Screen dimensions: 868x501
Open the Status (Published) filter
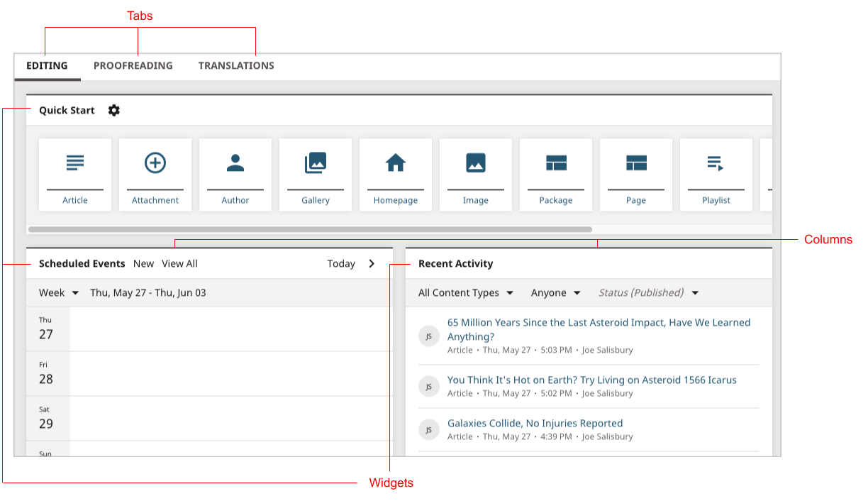[649, 292]
